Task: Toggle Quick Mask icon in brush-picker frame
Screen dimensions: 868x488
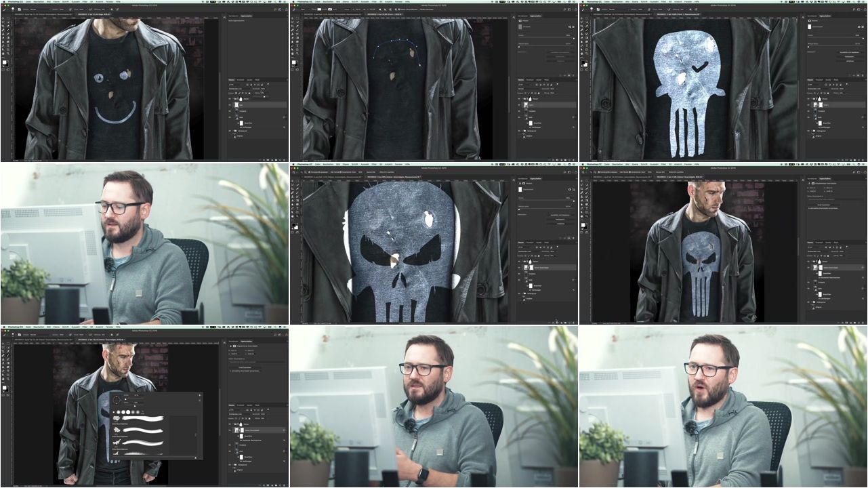Action: [x=3, y=395]
